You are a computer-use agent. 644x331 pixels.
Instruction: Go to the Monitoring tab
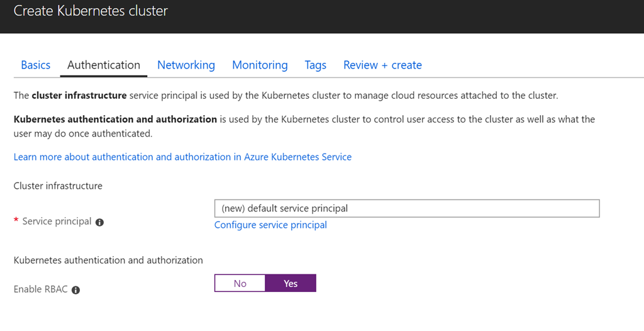click(x=260, y=65)
